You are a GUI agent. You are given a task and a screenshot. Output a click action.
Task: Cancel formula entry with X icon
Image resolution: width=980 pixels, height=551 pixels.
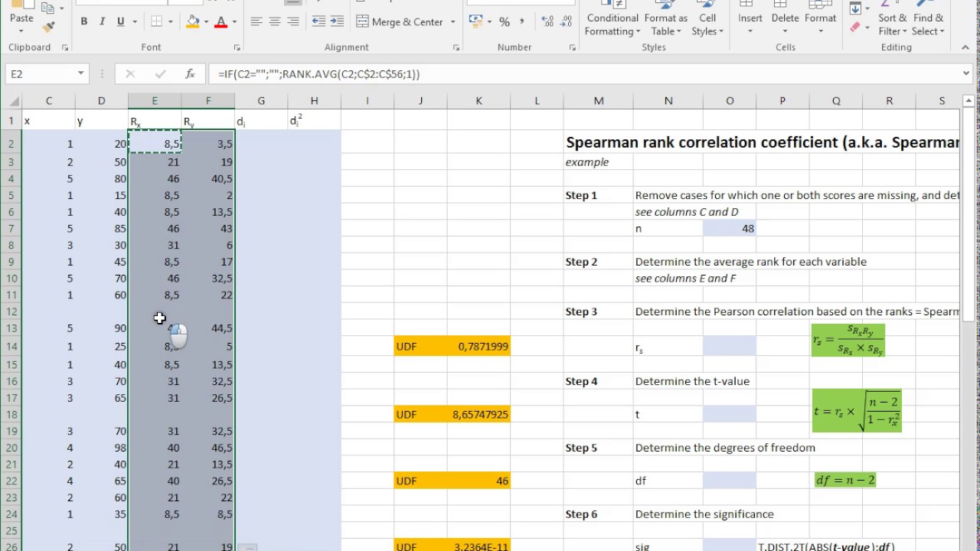pos(129,74)
